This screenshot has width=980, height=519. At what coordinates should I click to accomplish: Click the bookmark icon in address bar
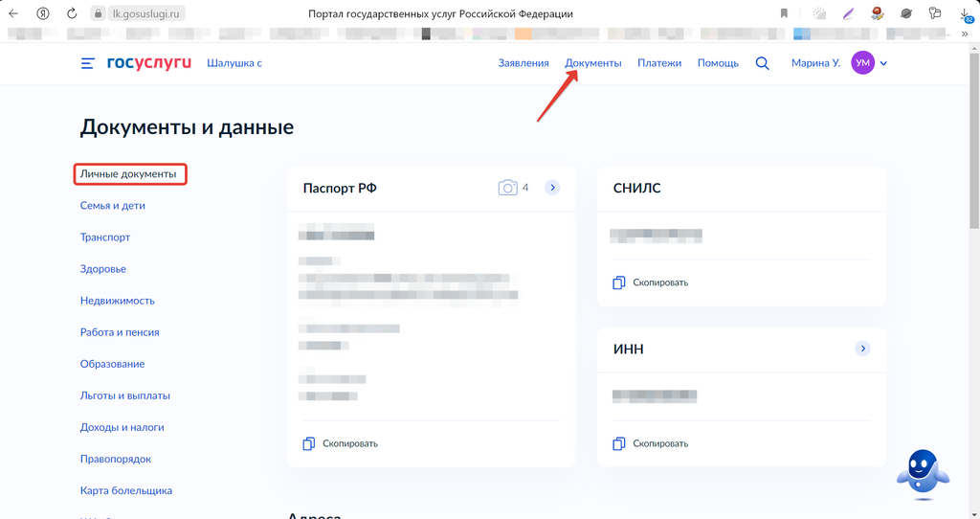784,13
